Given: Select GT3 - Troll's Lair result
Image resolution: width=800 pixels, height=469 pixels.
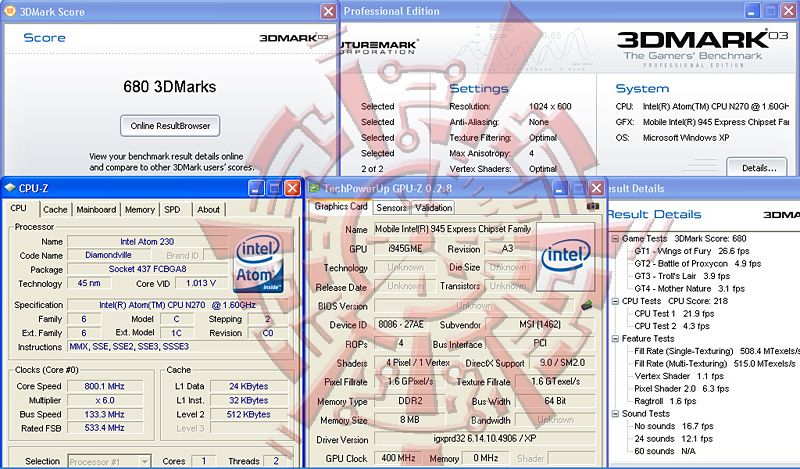Looking at the screenshot, I should (x=682, y=276).
